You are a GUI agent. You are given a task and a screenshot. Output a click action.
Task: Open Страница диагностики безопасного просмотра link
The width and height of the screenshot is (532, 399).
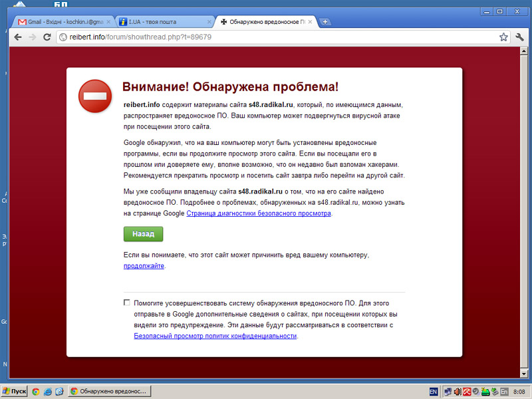(x=259, y=213)
